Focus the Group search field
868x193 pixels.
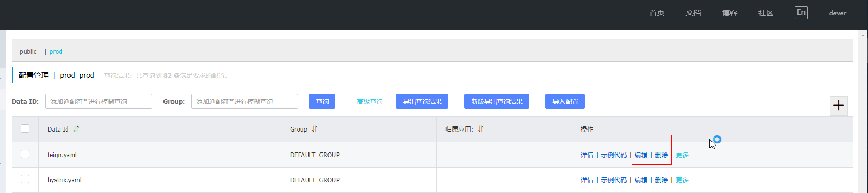point(245,101)
